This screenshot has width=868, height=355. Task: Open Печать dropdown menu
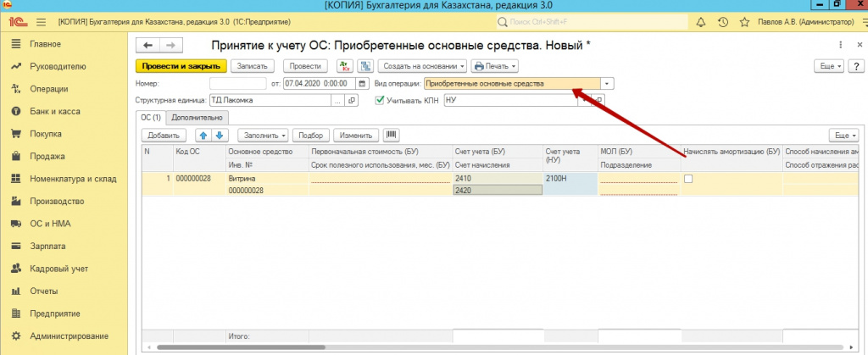494,66
